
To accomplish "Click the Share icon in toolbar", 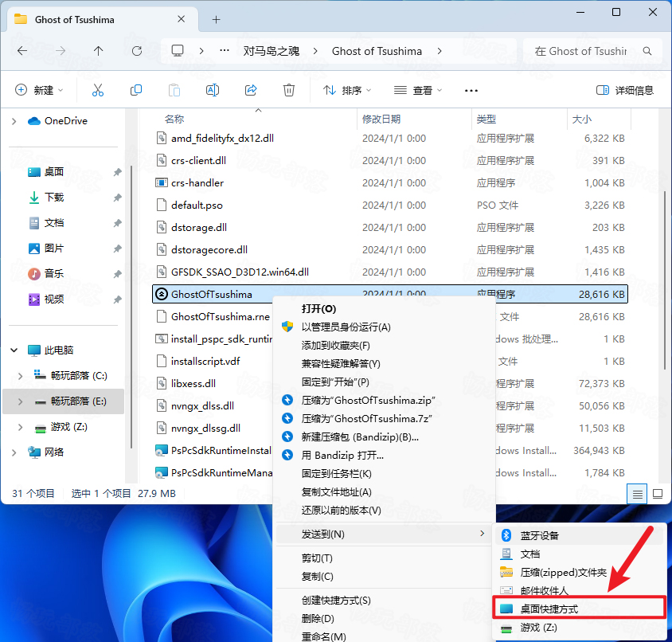I will click(x=251, y=90).
